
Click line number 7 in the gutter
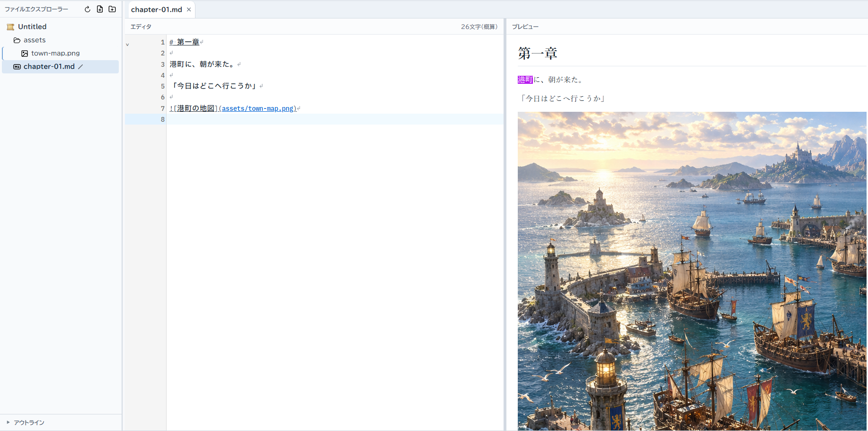162,108
